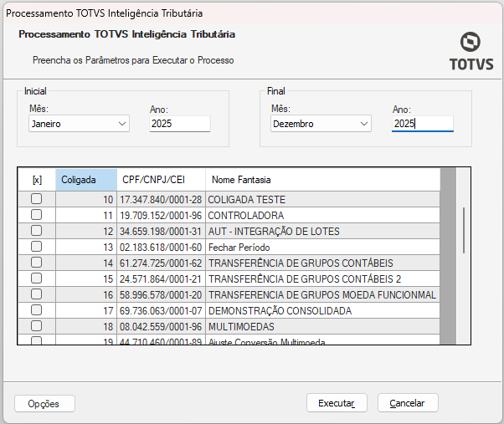Image resolution: width=504 pixels, height=424 pixels.
Task: Click the Nome Fantasia column header
Action: click(322, 180)
